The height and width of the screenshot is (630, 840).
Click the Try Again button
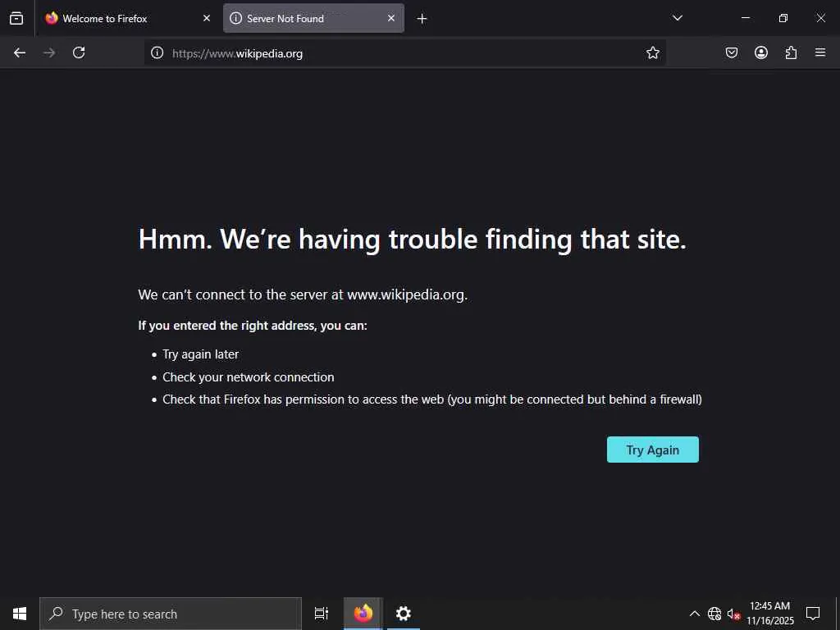[x=652, y=450]
